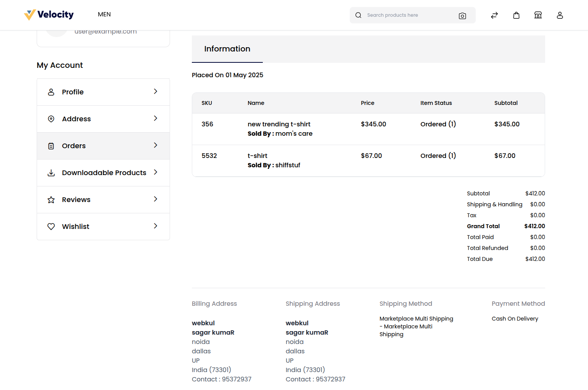This screenshot has width=588, height=390.
Task: Click the Price column header
Action: 367,103
